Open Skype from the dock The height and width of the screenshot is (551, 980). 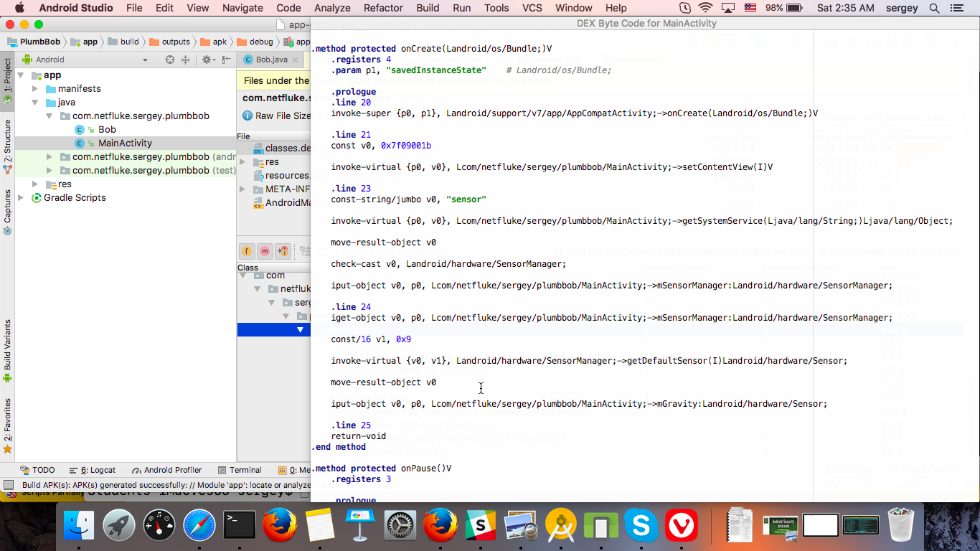click(x=641, y=526)
